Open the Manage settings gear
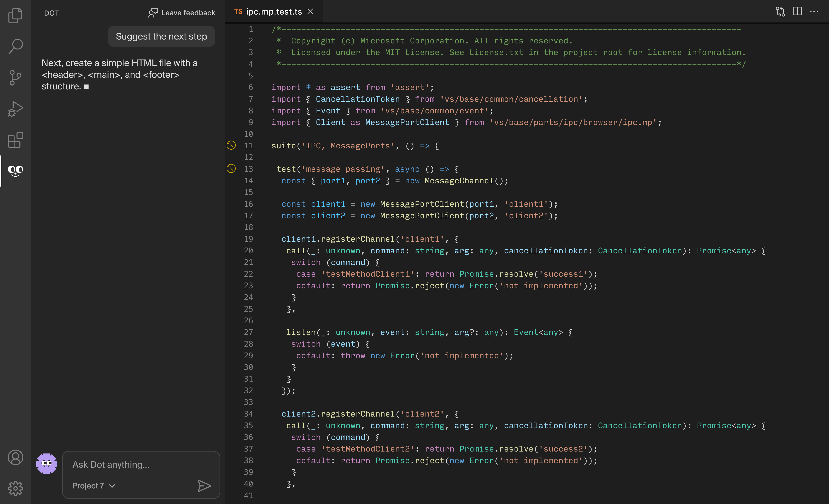 point(15,488)
